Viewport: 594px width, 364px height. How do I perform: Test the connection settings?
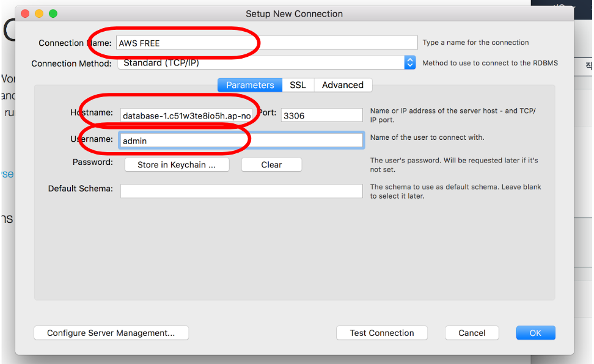point(382,333)
